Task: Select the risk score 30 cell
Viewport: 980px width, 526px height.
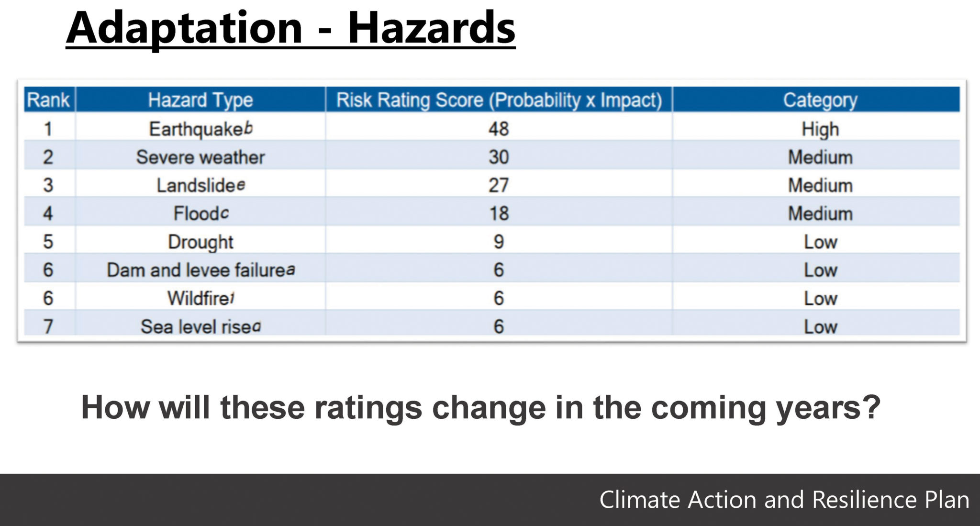Action: pos(499,157)
